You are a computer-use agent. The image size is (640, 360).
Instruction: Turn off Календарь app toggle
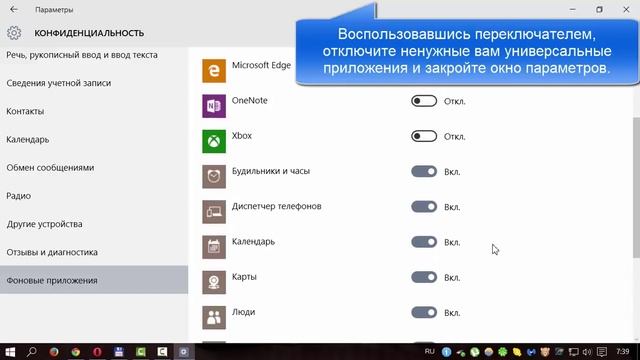[x=424, y=242]
